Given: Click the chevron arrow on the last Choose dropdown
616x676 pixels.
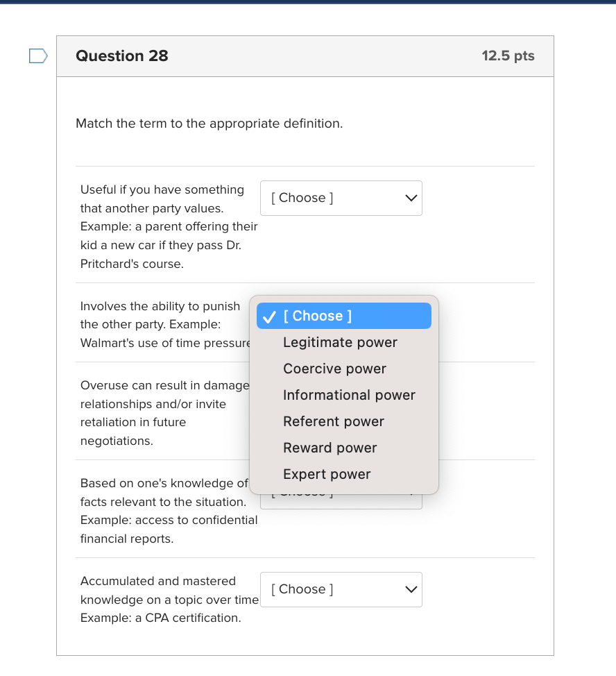Looking at the screenshot, I should pos(411,589).
